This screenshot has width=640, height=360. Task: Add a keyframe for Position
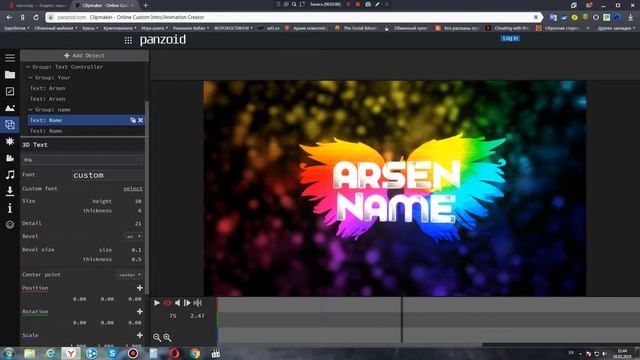pyautogui.click(x=140, y=288)
